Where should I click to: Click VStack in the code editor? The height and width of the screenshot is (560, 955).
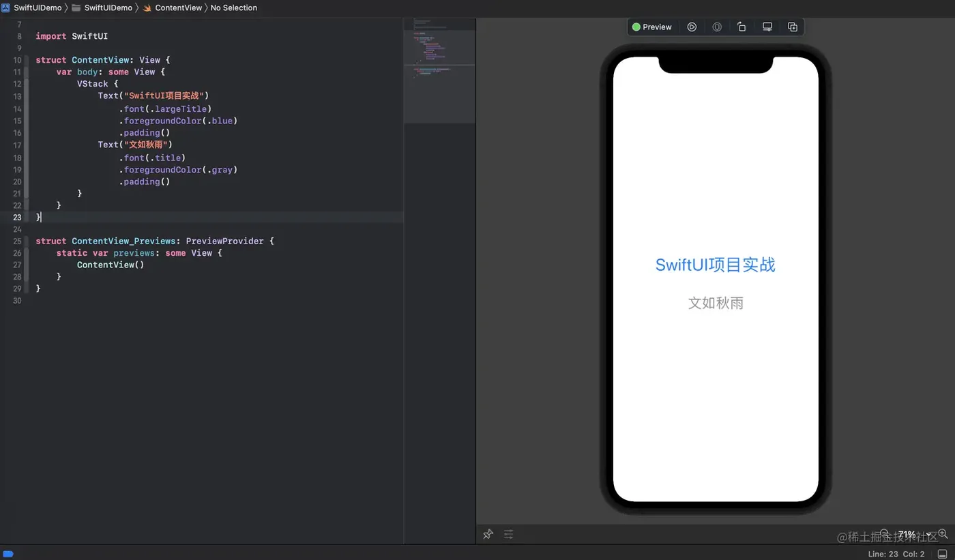coord(93,84)
